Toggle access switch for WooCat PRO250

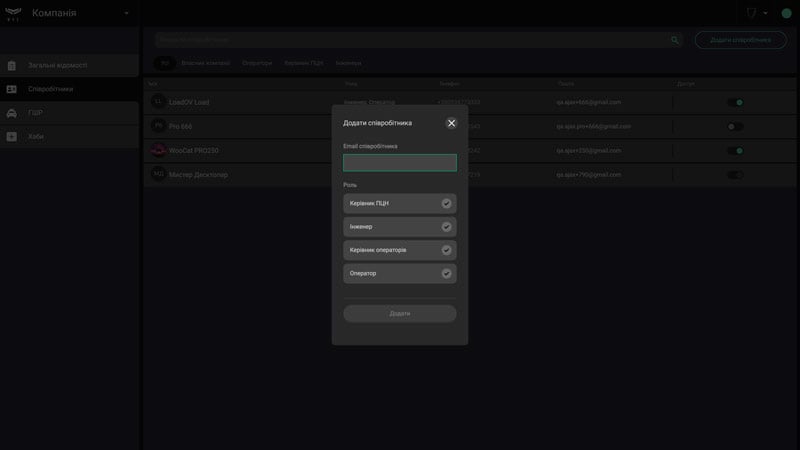pyautogui.click(x=735, y=151)
